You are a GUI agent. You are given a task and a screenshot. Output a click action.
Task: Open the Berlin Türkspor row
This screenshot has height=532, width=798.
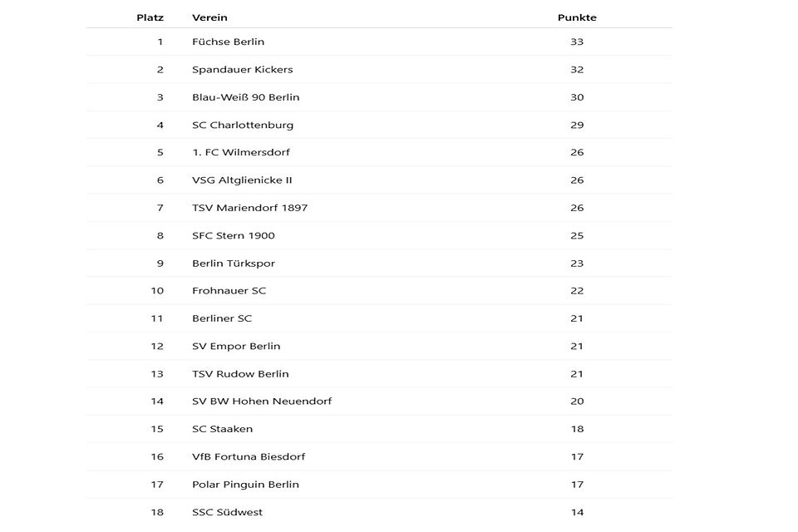pyautogui.click(x=233, y=264)
